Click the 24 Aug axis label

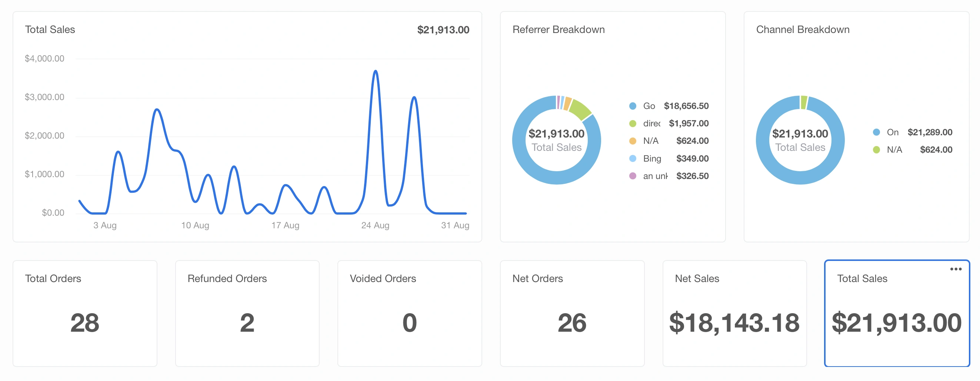(376, 225)
